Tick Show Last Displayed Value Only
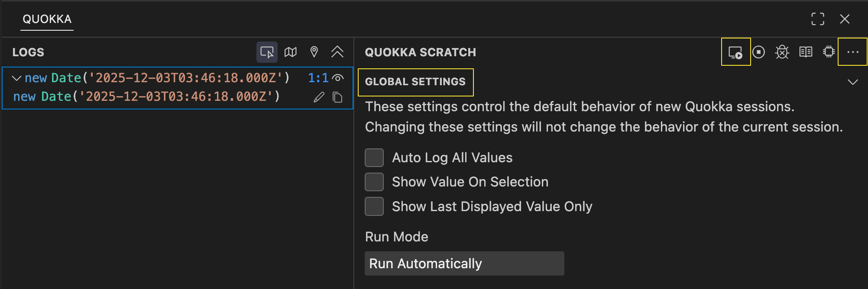This screenshot has height=289, width=868. 374,206
